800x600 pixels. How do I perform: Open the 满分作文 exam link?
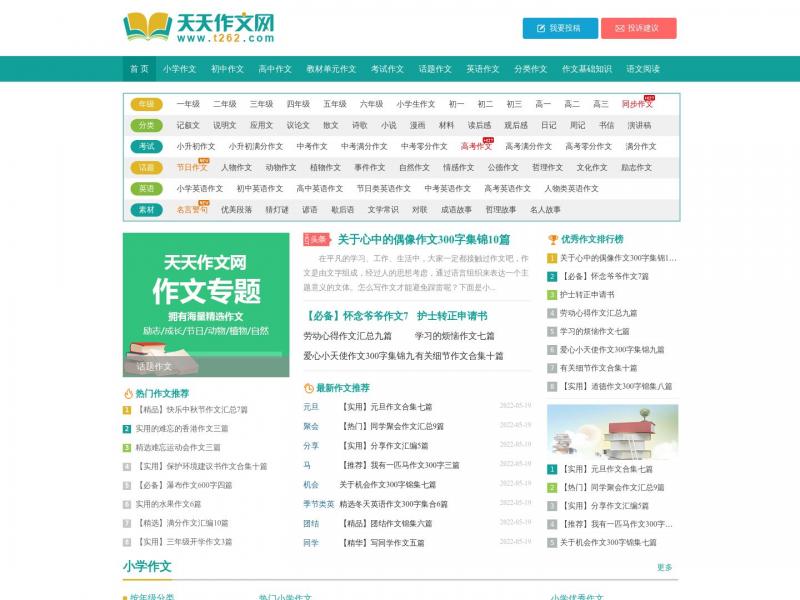641,146
